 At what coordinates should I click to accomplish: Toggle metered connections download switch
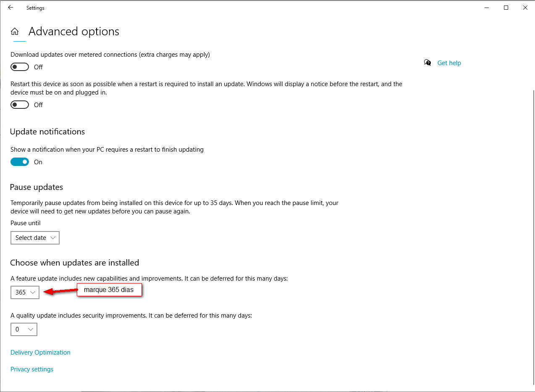[20, 67]
